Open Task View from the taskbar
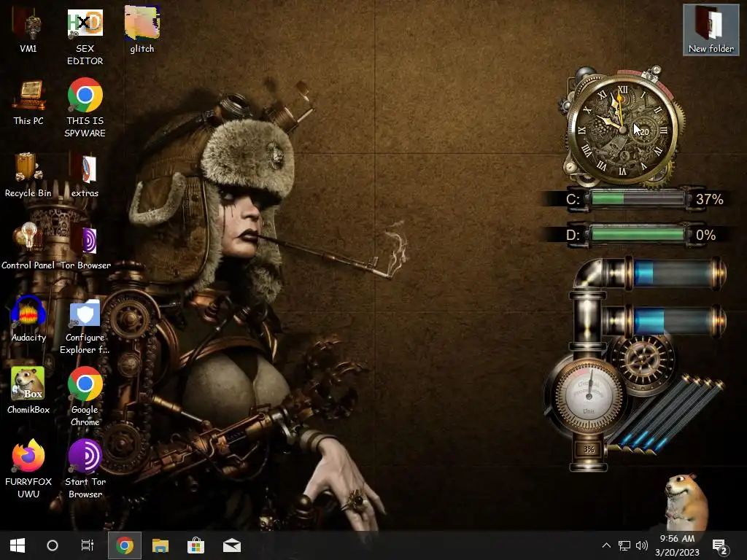The width and height of the screenshot is (747, 560). click(x=88, y=545)
